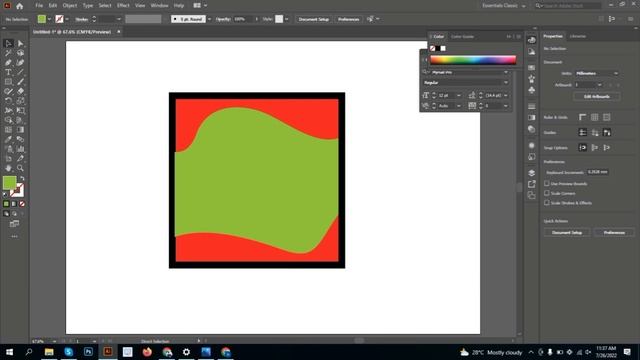Select the Direct Selection tool (white arrow)
Screen dimensions: 640x360
(20, 44)
